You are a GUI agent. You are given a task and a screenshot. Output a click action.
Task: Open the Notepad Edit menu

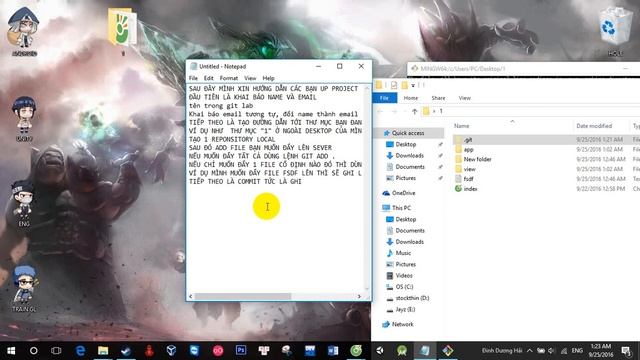click(209, 78)
